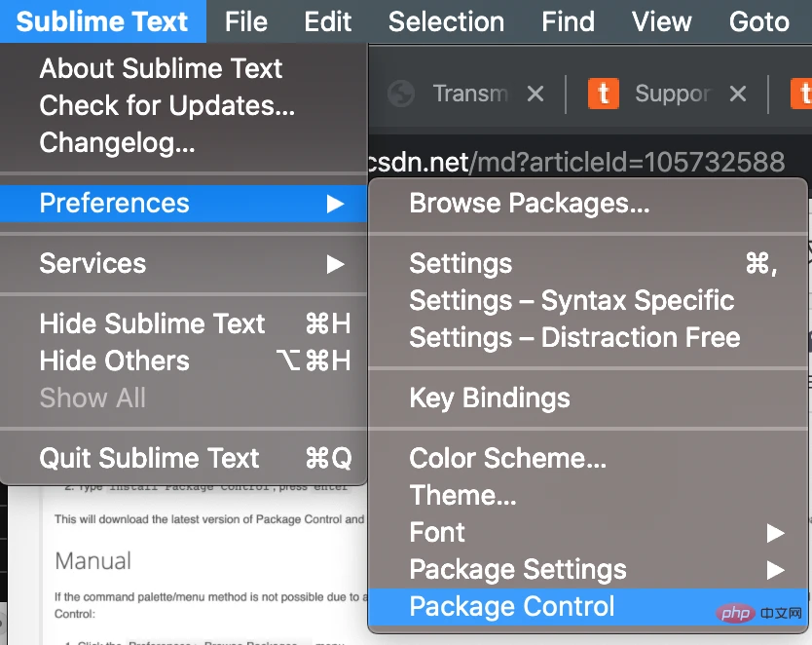Open the View menu
The height and width of the screenshot is (645, 812).
(661, 21)
